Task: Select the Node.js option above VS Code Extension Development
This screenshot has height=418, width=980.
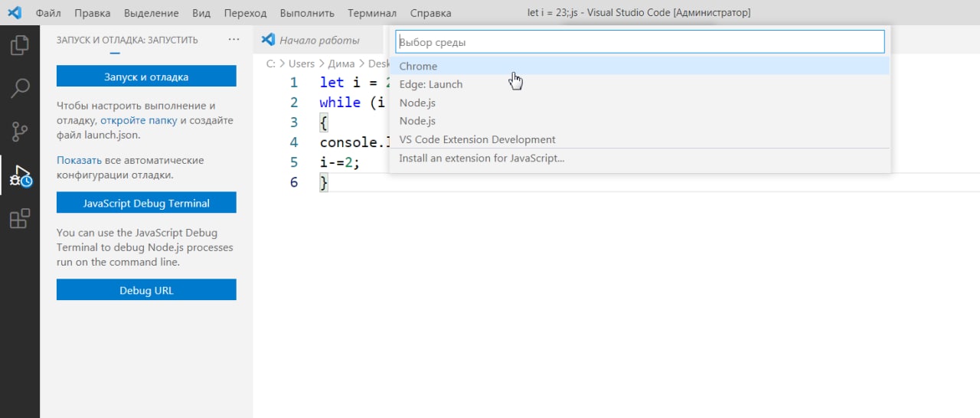Action: pyautogui.click(x=640, y=121)
